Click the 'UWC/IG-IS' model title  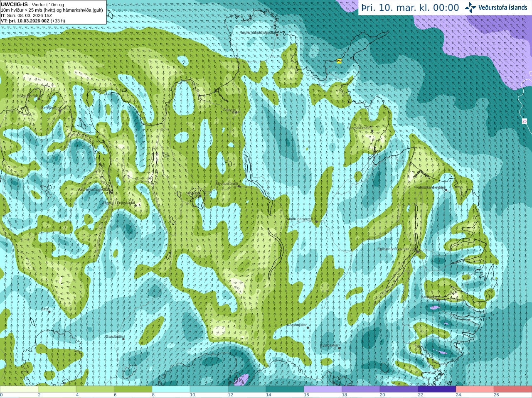(x=14, y=4)
